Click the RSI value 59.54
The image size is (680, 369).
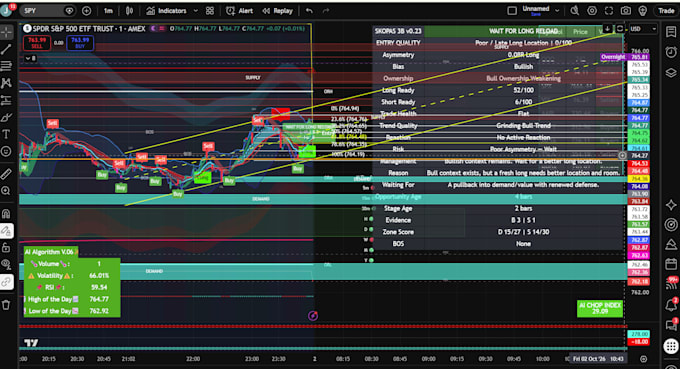point(99,287)
